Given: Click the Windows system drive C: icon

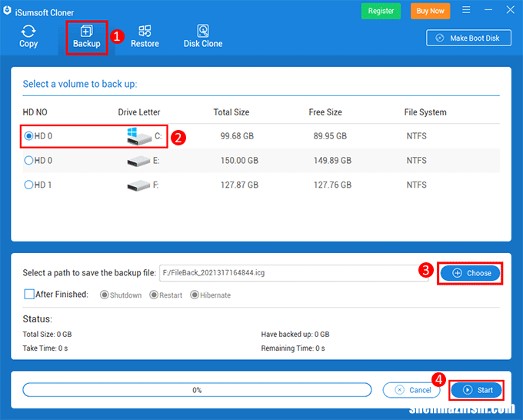Looking at the screenshot, I should point(139,136).
